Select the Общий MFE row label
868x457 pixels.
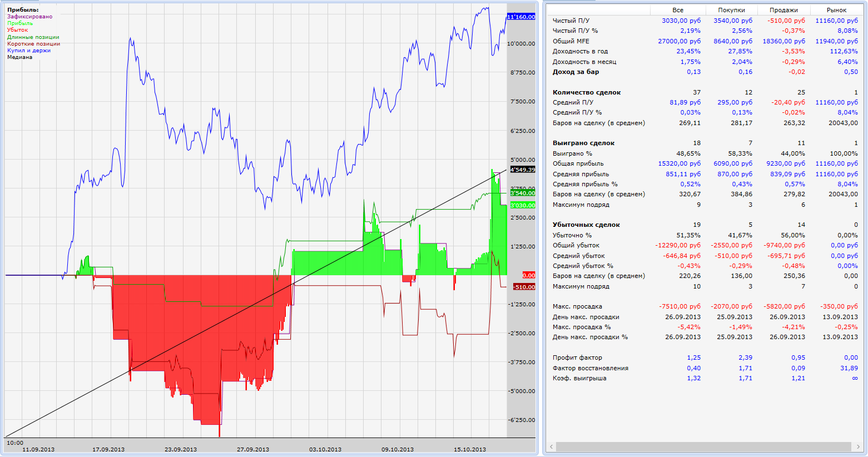(x=571, y=41)
